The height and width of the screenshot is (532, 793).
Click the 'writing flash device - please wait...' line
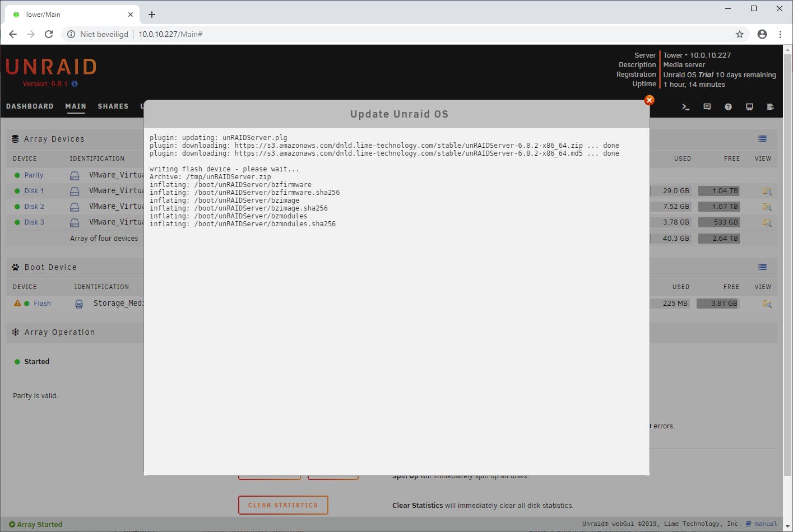coord(224,169)
